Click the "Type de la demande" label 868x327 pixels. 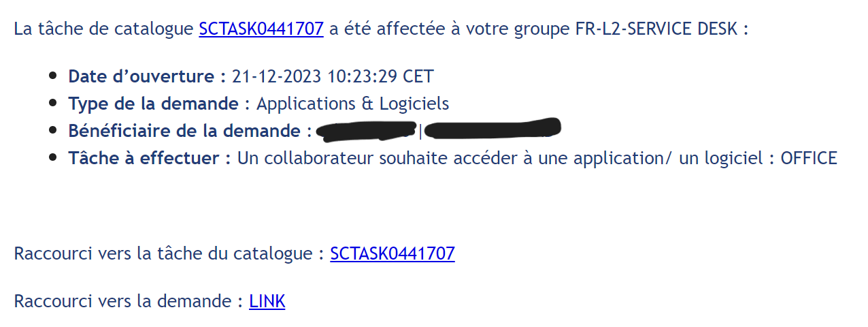click(x=153, y=104)
